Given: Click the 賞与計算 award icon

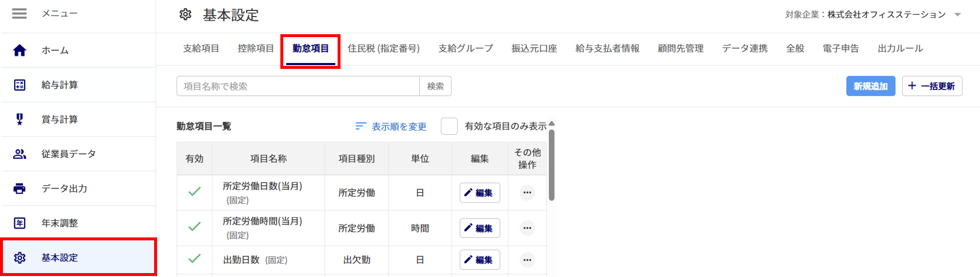Looking at the screenshot, I should pos(20,119).
